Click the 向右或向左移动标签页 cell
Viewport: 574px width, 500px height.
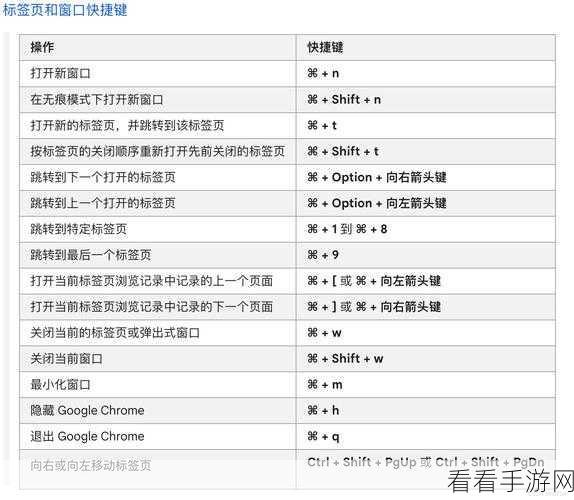(x=158, y=470)
